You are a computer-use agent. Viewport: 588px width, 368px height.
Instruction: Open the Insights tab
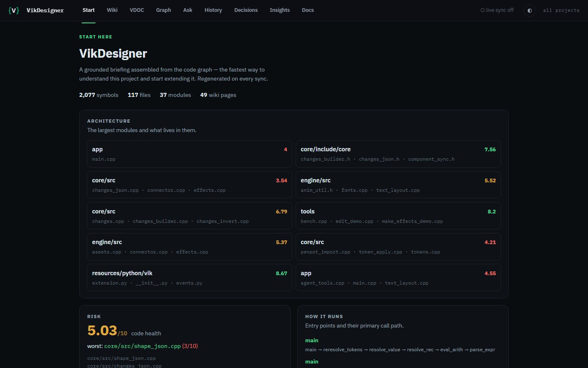tap(280, 10)
